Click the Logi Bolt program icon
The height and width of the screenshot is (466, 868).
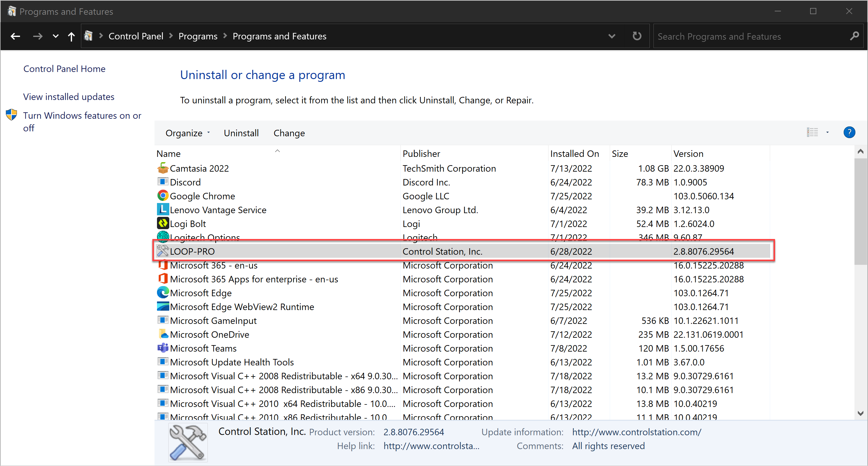(163, 223)
